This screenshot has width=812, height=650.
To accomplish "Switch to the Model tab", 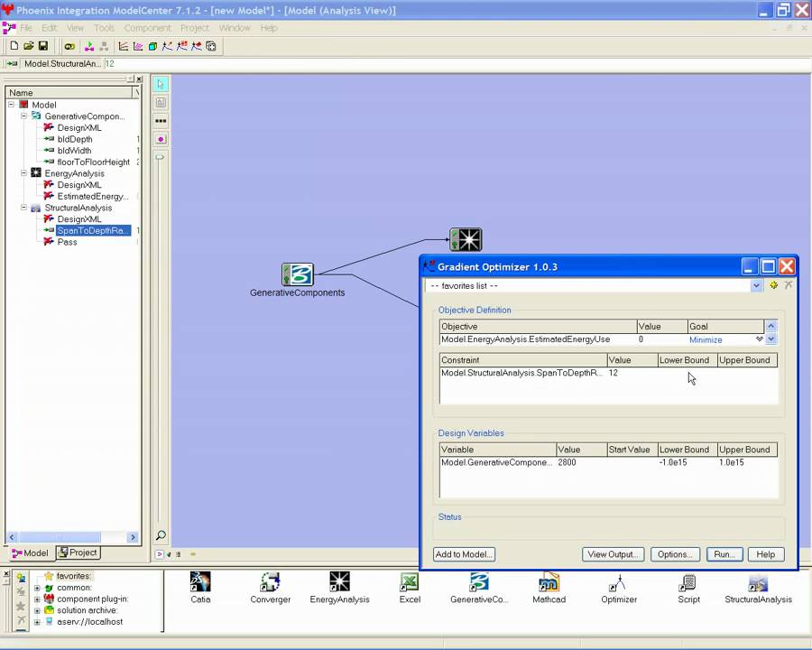I will coord(30,553).
